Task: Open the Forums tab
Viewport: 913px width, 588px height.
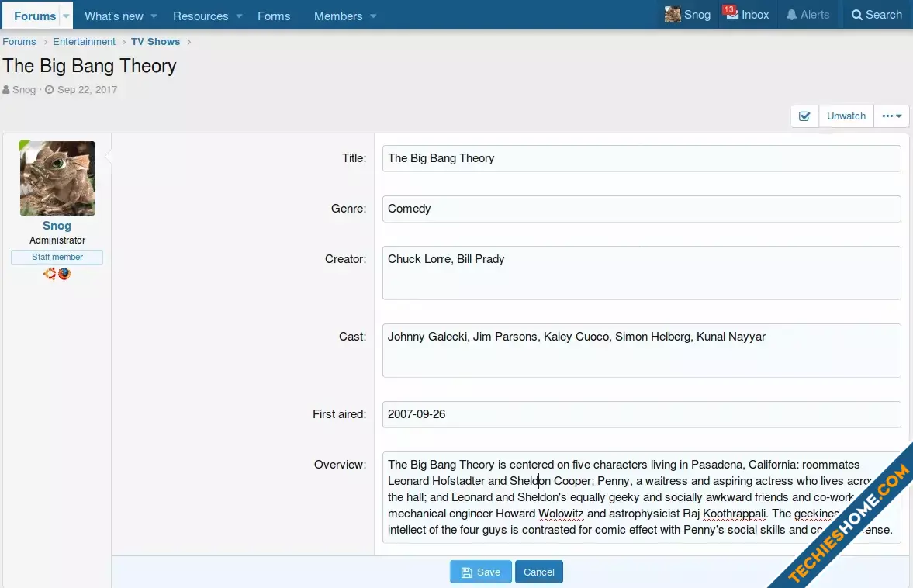Action: (x=35, y=16)
